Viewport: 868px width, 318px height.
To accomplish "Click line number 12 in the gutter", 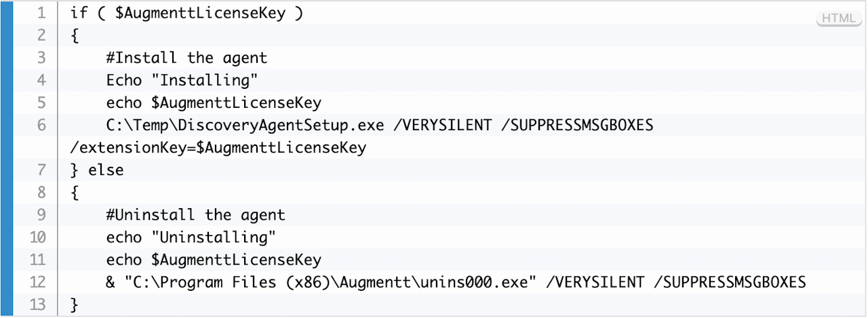I will pyautogui.click(x=38, y=282).
